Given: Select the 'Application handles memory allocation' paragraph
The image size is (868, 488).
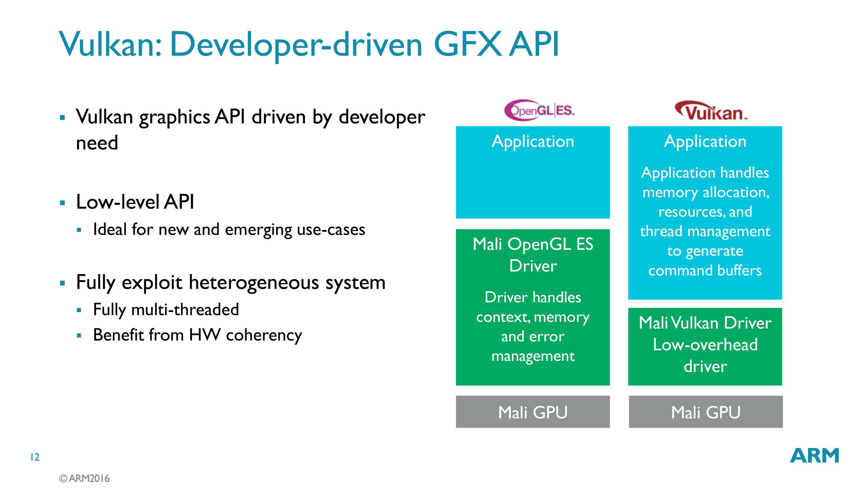Looking at the screenshot, I should click(705, 221).
